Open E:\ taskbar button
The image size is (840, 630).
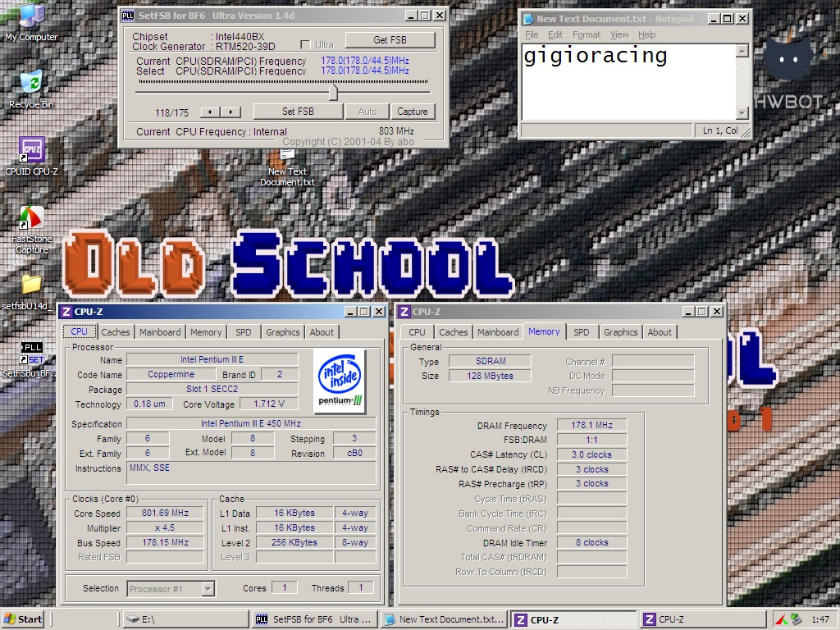[185, 619]
